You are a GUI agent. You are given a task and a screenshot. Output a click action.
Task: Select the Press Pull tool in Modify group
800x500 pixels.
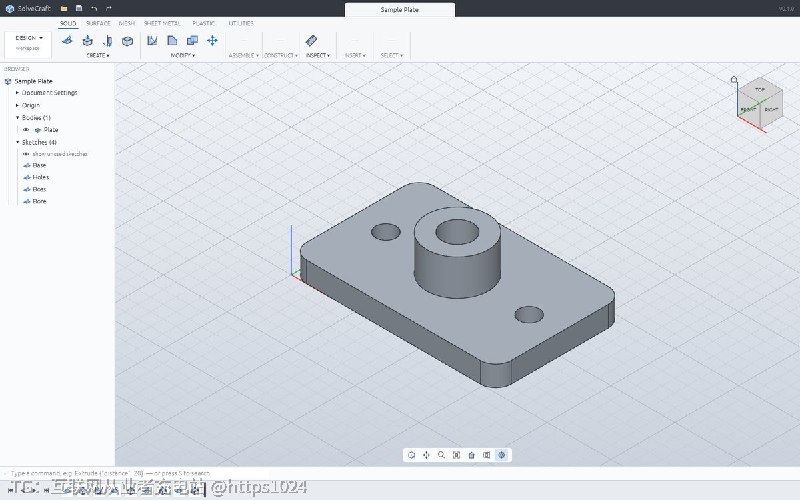point(152,40)
